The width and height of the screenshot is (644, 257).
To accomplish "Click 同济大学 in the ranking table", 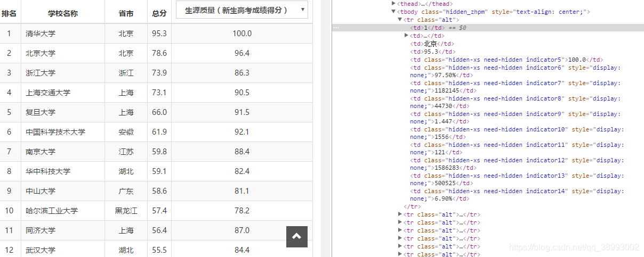I will click(41, 230).
